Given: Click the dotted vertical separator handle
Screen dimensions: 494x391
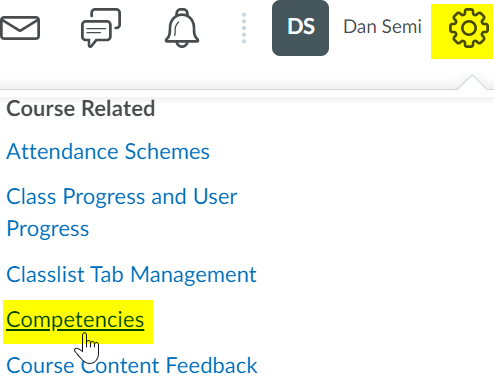Looking at the screenshot, I should (x=244, y=28).
